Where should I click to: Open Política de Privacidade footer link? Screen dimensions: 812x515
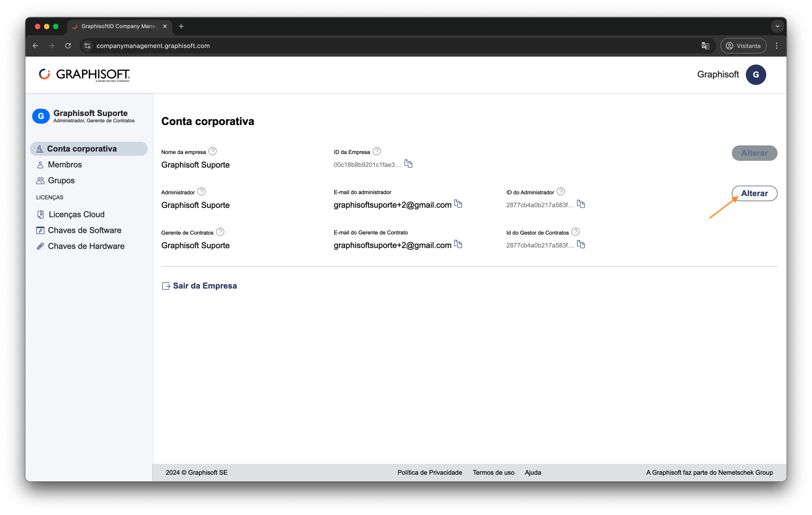coord(430,472)
